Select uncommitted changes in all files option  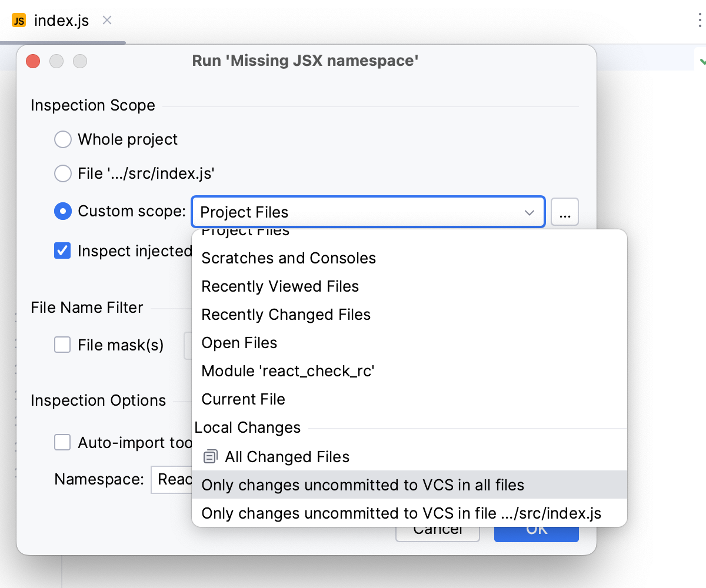tap(362, 485)
